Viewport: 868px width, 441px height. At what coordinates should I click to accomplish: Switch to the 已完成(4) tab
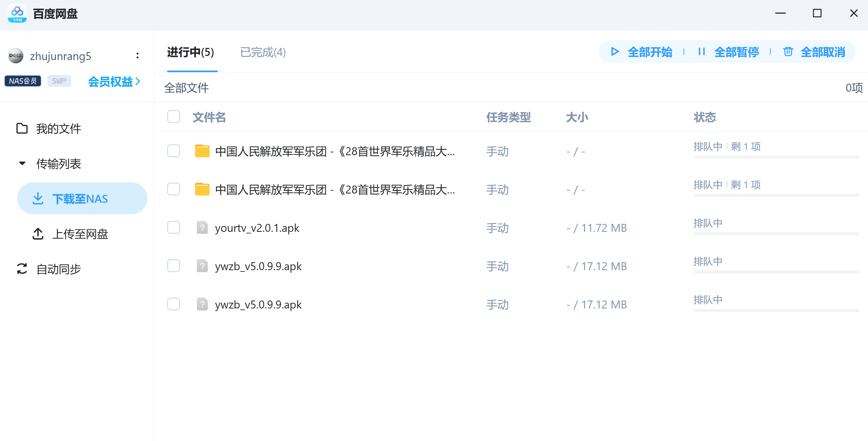[x=263, y=52]
